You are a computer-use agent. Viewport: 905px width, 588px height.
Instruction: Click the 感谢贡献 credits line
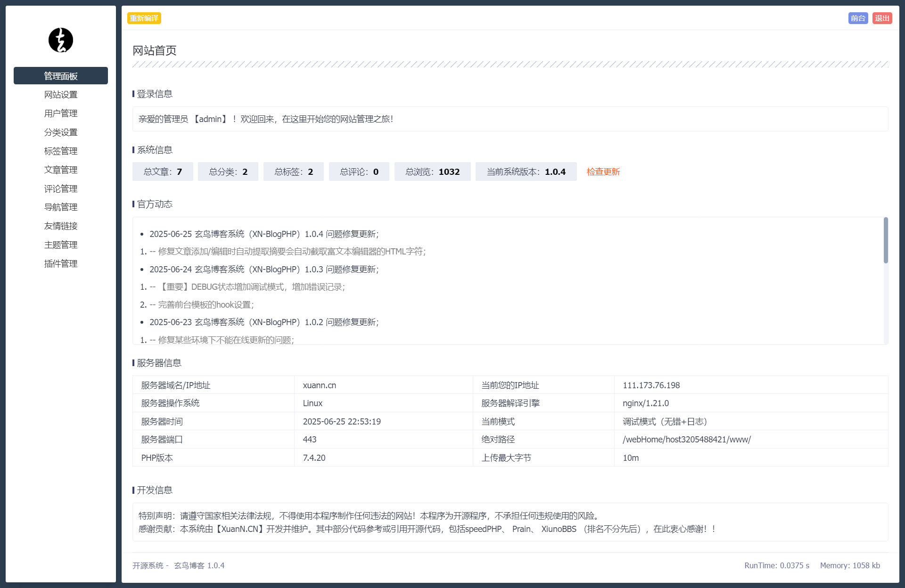click(x=428, y=529)
